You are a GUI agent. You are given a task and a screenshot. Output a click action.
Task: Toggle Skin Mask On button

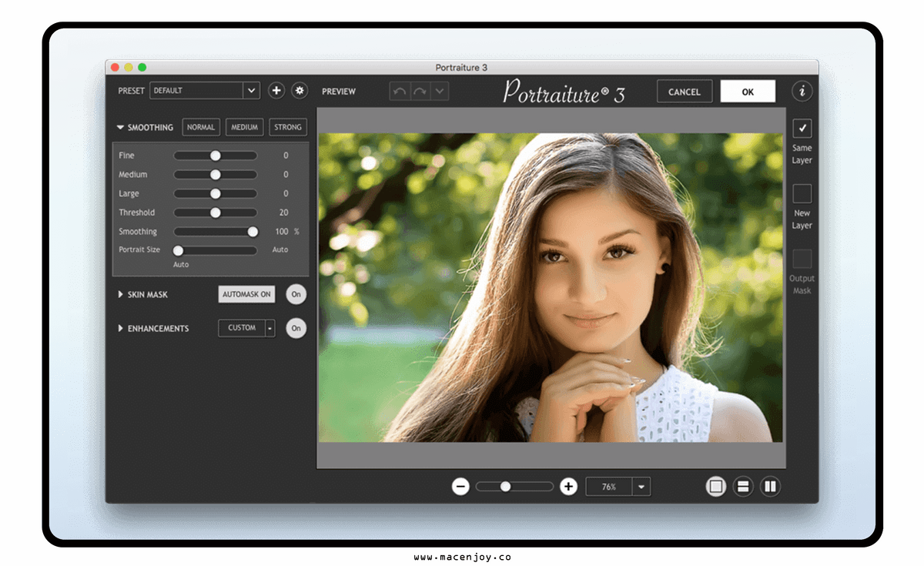[296, 294]
